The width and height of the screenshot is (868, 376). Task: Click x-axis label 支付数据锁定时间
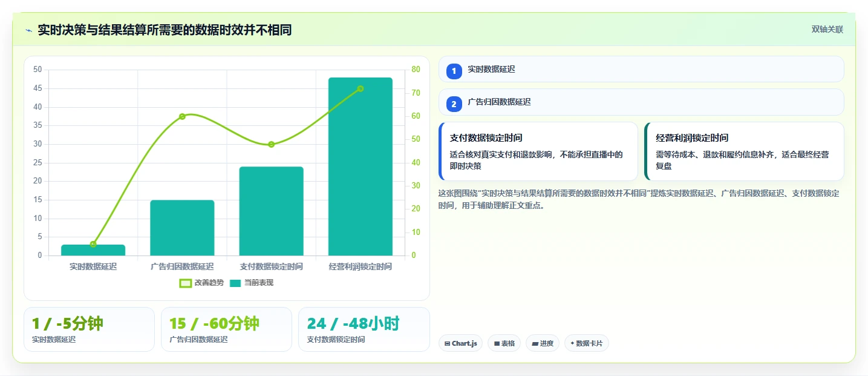271,266
